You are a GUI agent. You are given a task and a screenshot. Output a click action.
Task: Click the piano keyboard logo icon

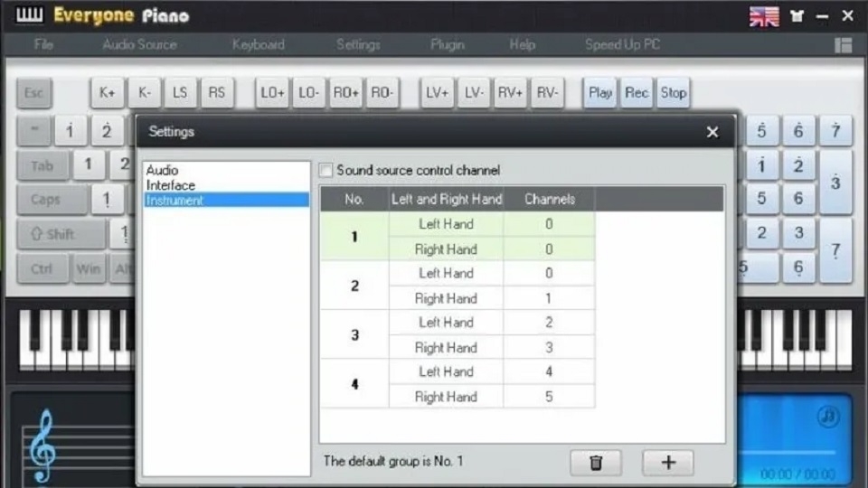click(x=29, y=15)
